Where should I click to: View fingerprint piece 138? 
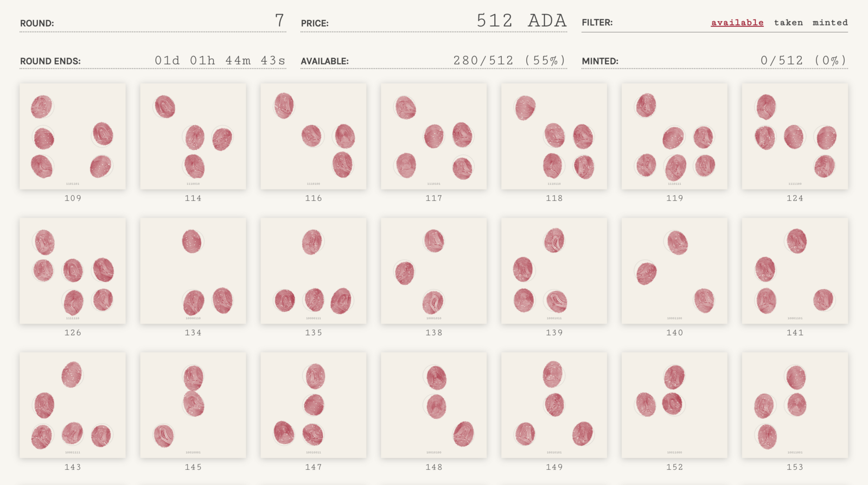pyautogui.click(x=434, y=271)
